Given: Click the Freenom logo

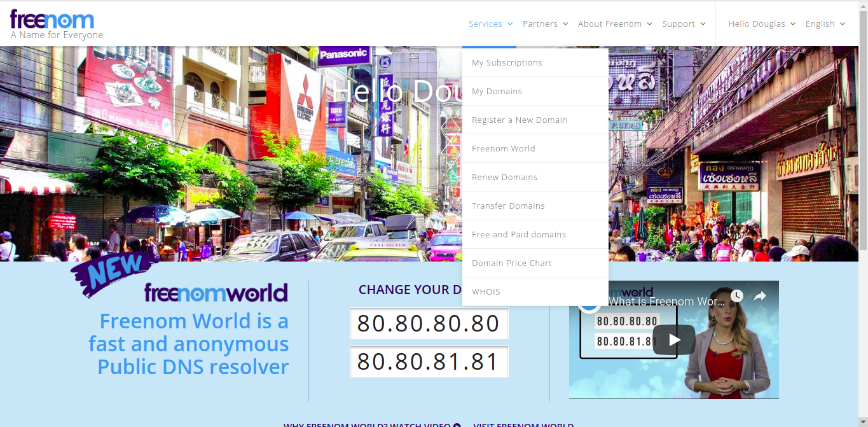Looking at the screenshot, I should coord(52,19).
